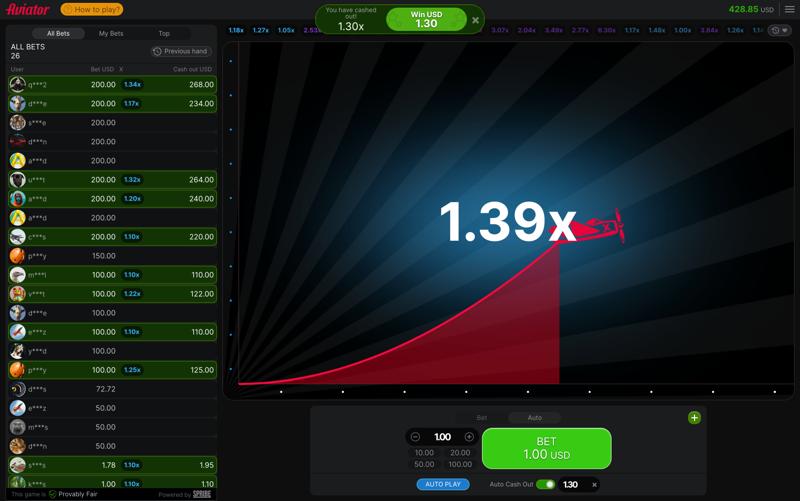Click the balance 428.85 USD
This screenshot has width=800, height=501.
tap(751, 9)
